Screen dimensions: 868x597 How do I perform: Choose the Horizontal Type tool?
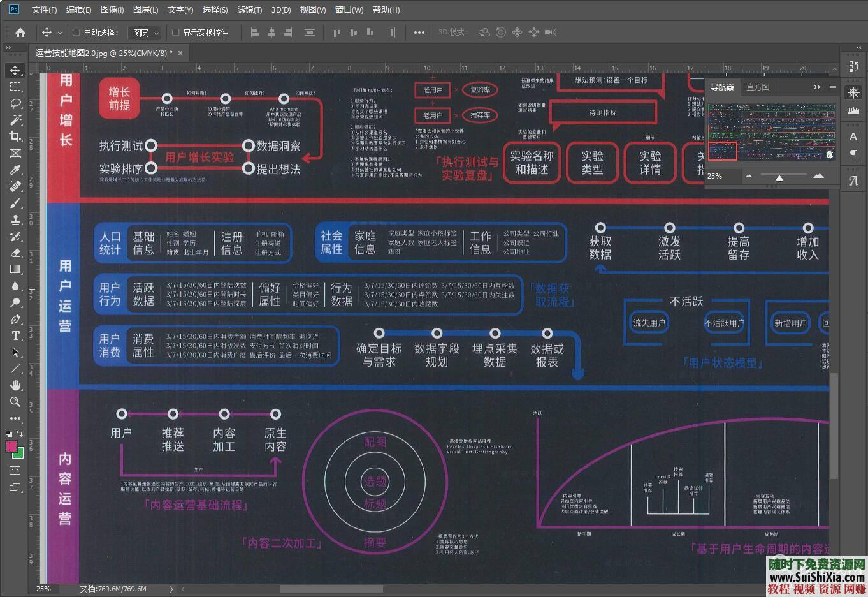(15, 335)
